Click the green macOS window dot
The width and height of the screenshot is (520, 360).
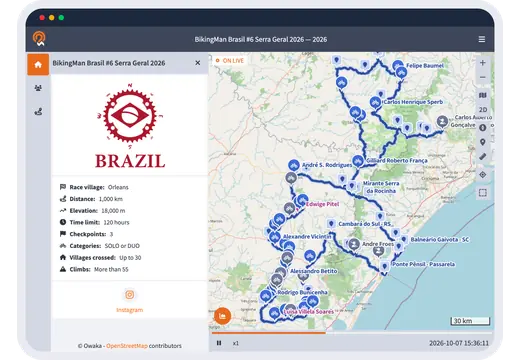61,17
